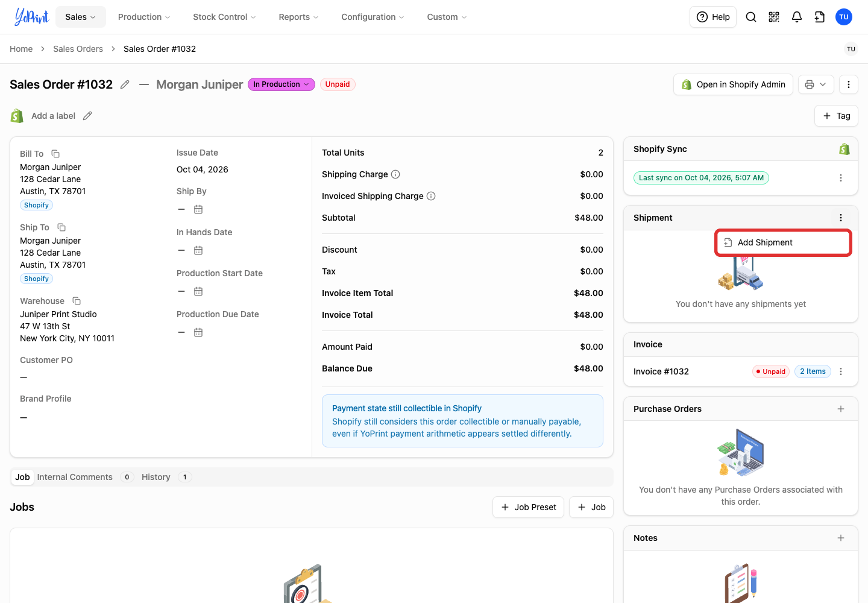Click the Add a label text
This screenshot has height=603, width=868.
click(x=53, y=116)
